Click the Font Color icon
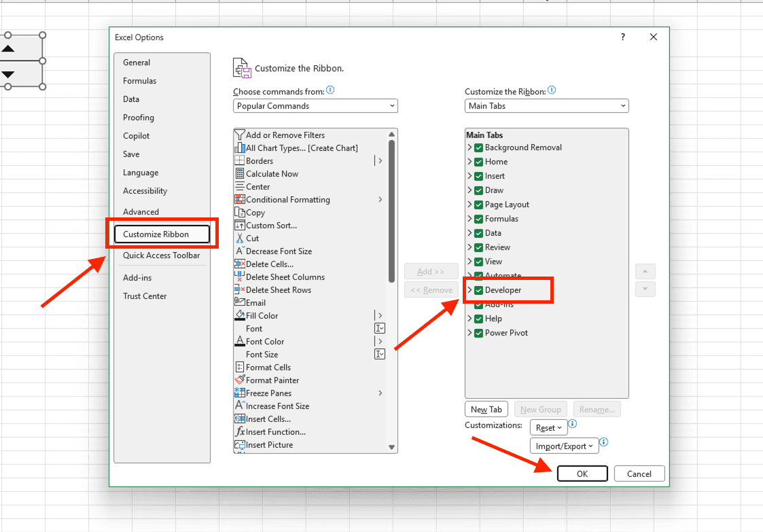The width and height of the screenshot is (763, 532). click(x=239, y=341)
